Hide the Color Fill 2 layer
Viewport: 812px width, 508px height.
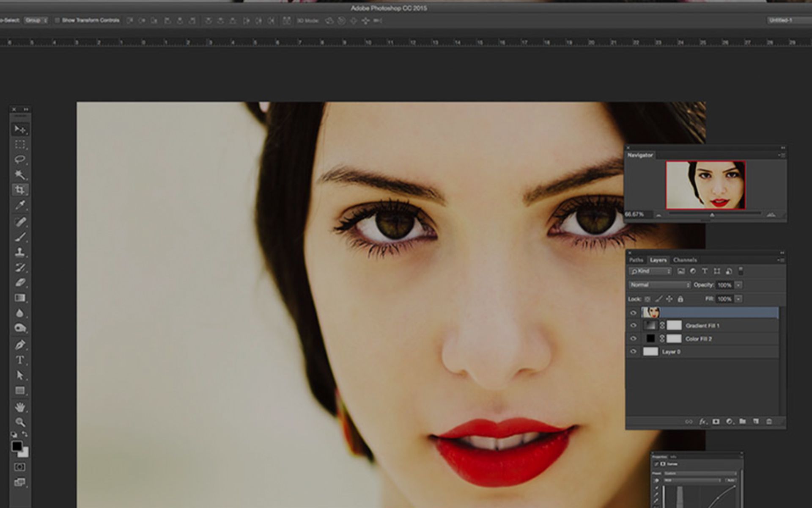(x=633, y=339)
